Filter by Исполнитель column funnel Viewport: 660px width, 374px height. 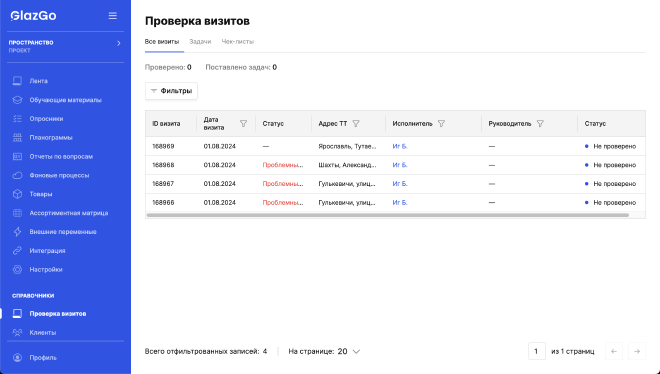tap(441, 124)
